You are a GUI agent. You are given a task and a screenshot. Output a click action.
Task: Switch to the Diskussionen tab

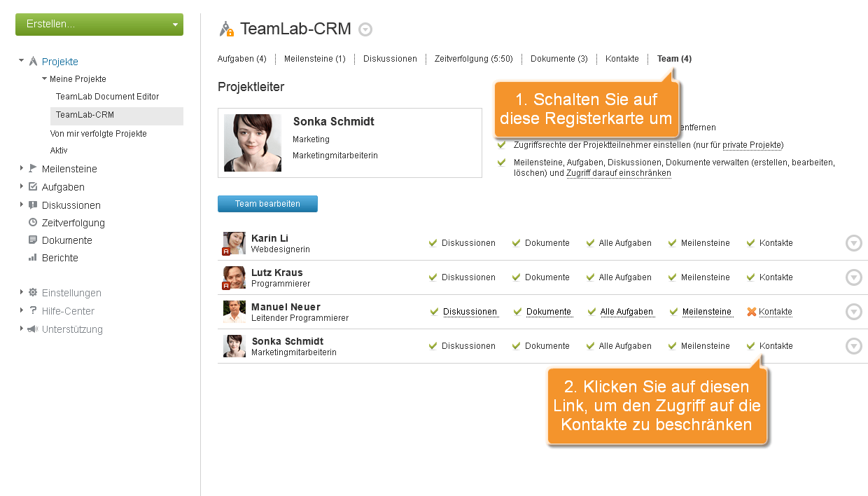390,59
